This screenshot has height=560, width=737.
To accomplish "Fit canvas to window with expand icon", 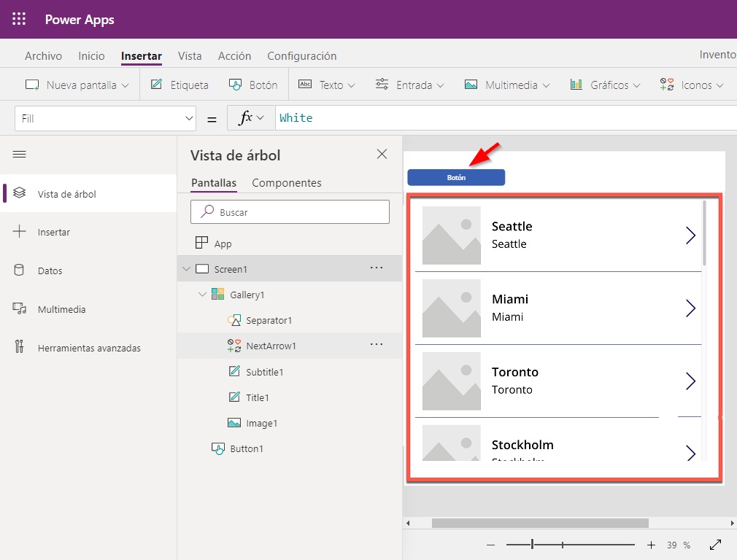I will tap(715, 545).
